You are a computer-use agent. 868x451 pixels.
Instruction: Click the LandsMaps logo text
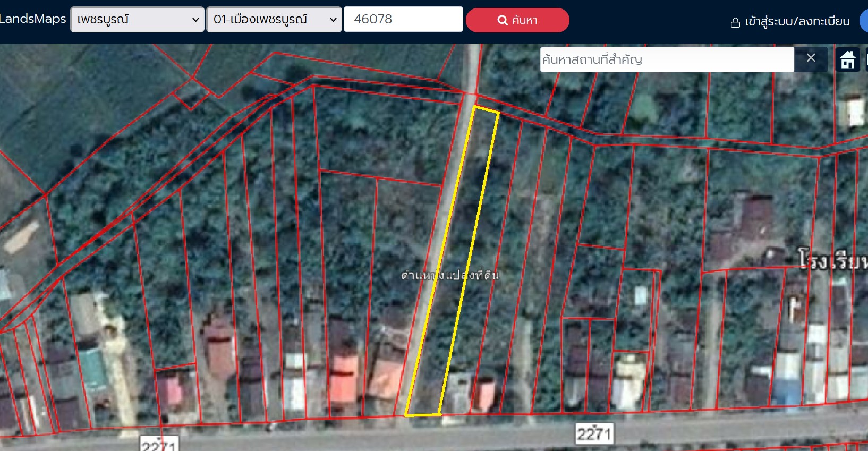click(33, 19)
